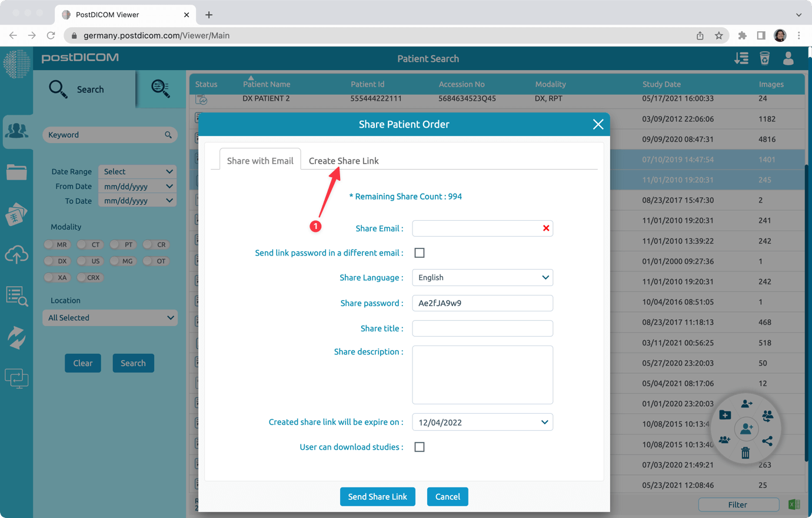The width and height of the screenshot is (812, 518).
Task: Toggle the CR modality filter
Action: (155, 244)
